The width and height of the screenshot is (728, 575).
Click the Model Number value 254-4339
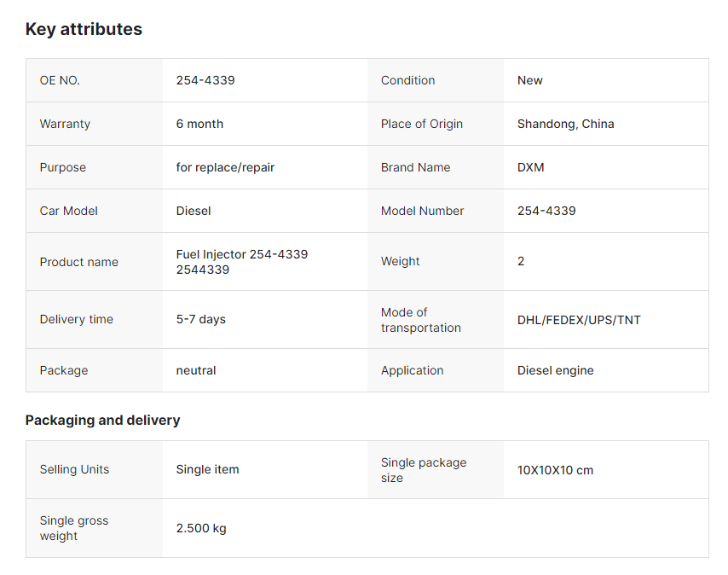546,211
